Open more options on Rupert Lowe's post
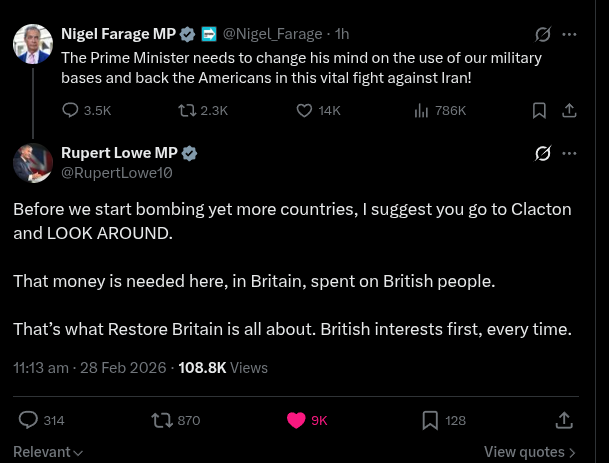 click(x=569, y=153)
